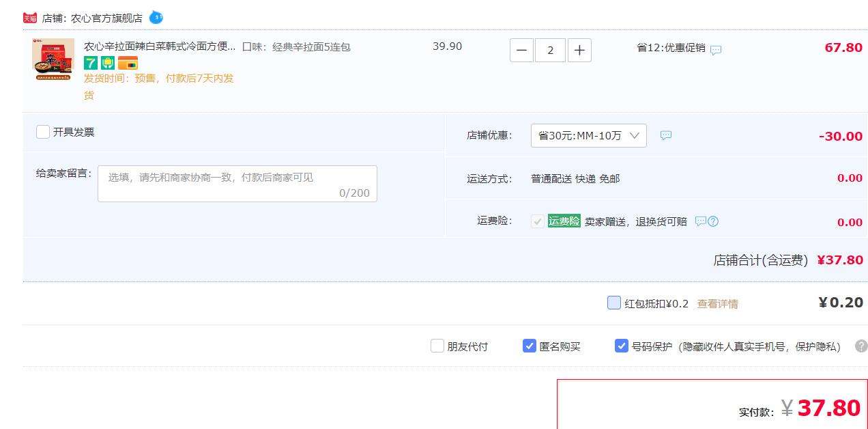Open Wangwang chat with the store
Viewport: 868px width, 429px height.
click(156, 17)
